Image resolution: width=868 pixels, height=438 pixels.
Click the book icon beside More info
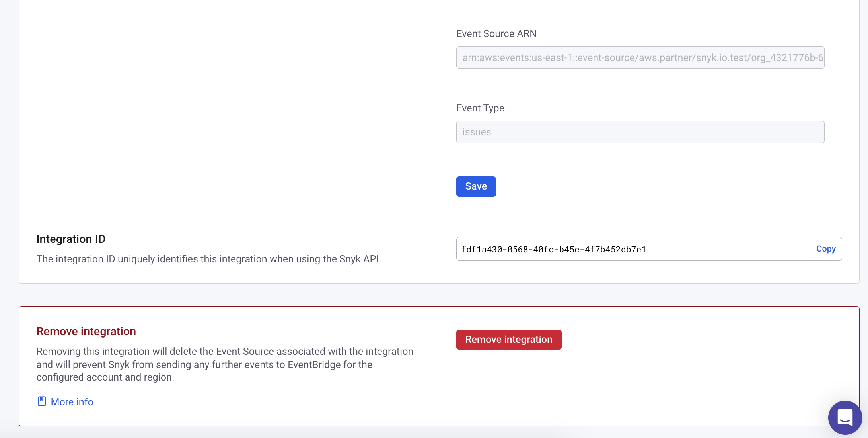(42, 401)
